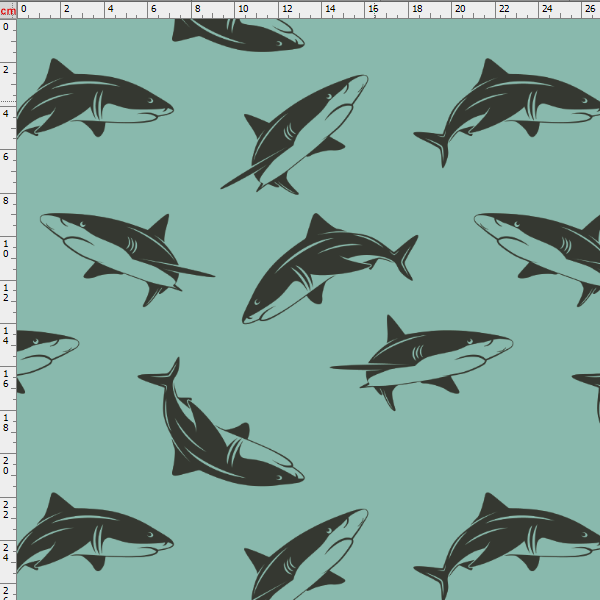
Task: Click the "6" label on the top ruler
Action: 154,8
